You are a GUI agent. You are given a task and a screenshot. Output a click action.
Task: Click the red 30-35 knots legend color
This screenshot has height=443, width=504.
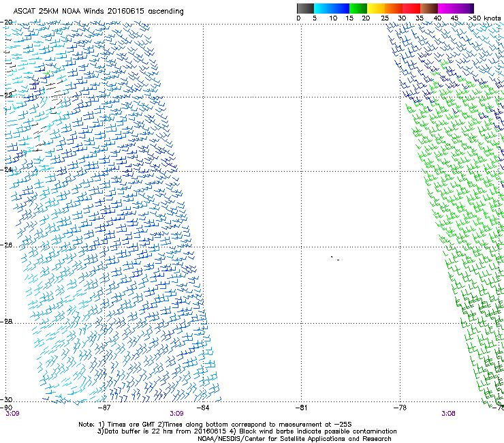point(411,8)
